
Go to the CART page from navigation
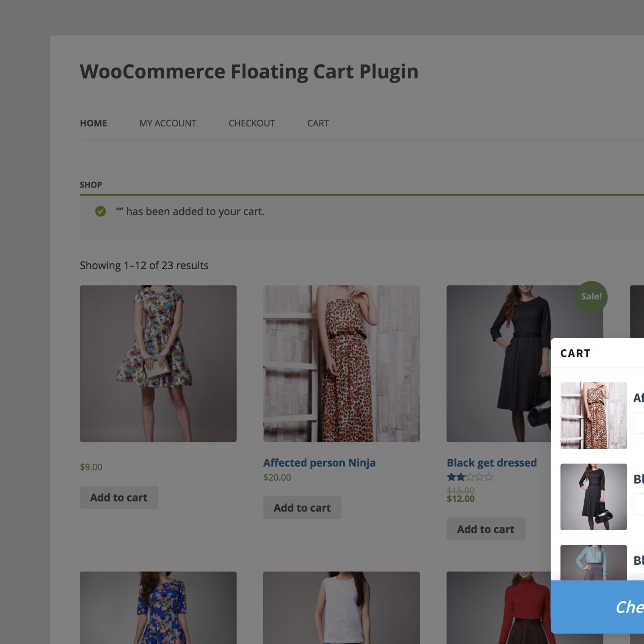click(x=318, y=123)
